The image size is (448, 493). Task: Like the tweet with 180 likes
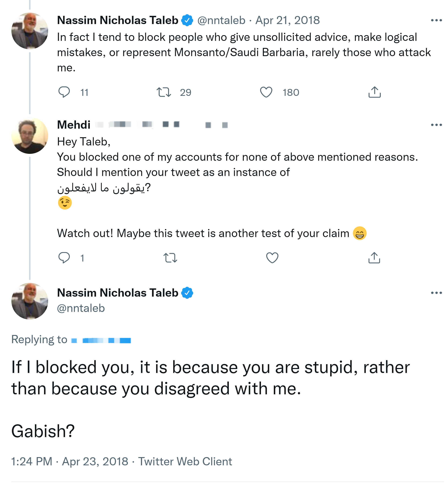[x=266, y=92]
